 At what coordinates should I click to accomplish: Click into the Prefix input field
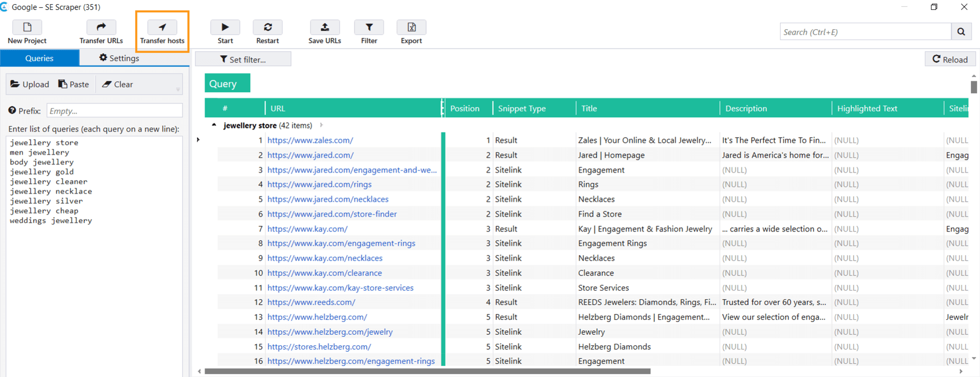pyautogui.click(x=115, y=110)
